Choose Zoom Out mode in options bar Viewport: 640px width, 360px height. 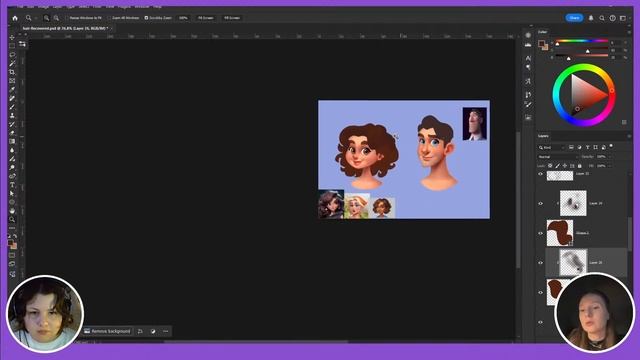[x=56, y=18]
